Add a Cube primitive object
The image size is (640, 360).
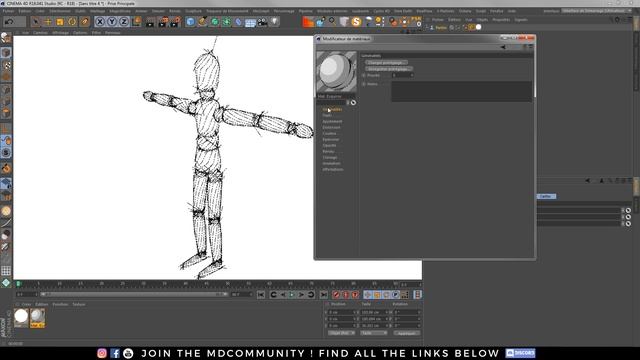[x=190, y=22]
